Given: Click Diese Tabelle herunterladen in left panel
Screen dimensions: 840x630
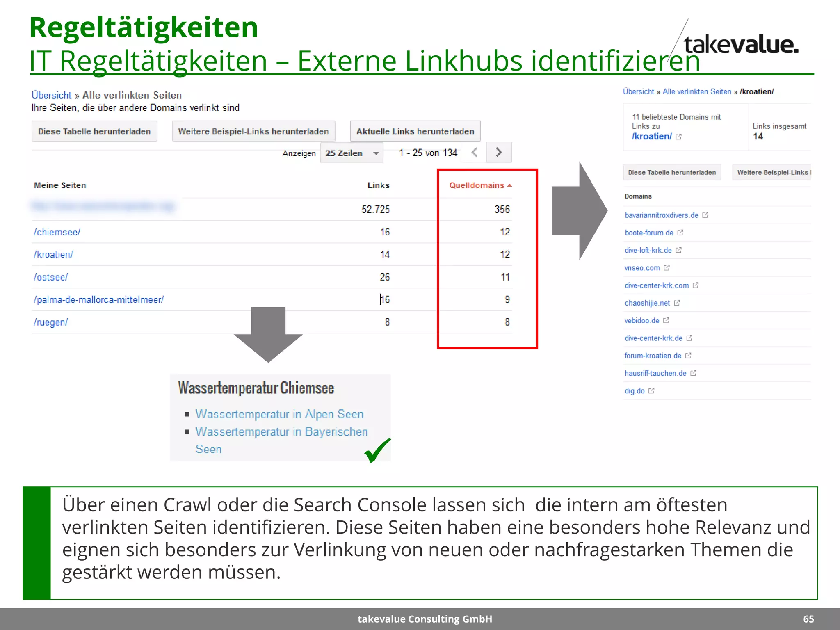Looking at the screenshot, I should tap(94, 131).
